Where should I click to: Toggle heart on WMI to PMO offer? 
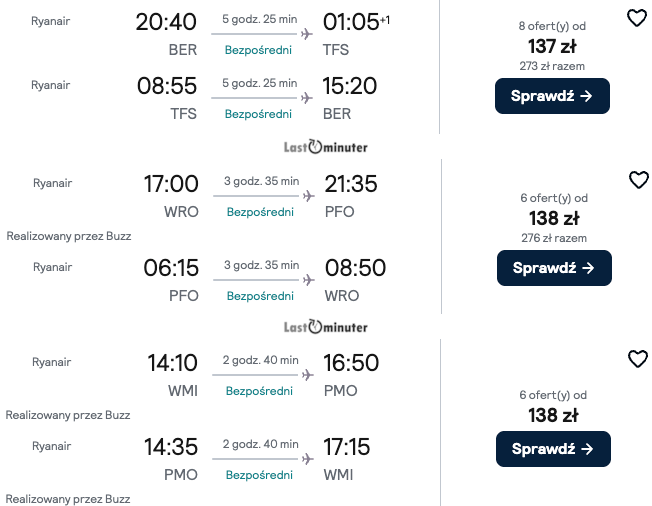637,358
